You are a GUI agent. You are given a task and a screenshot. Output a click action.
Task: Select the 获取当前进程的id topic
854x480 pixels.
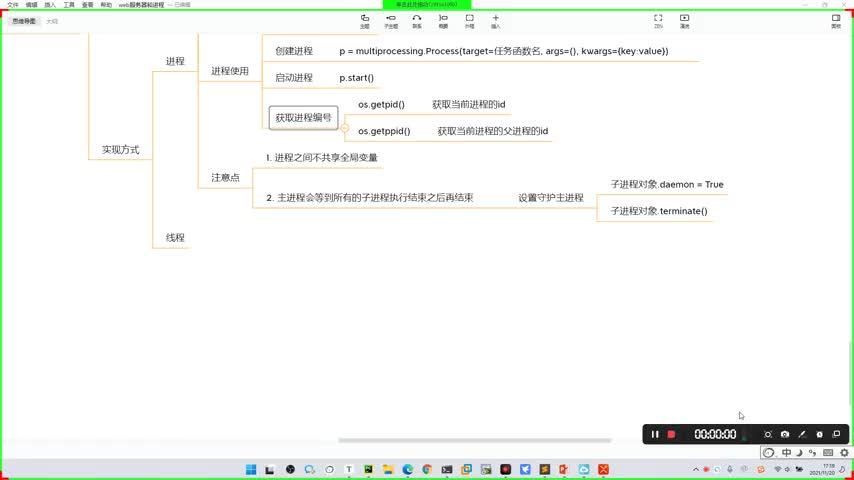(469, 105)
